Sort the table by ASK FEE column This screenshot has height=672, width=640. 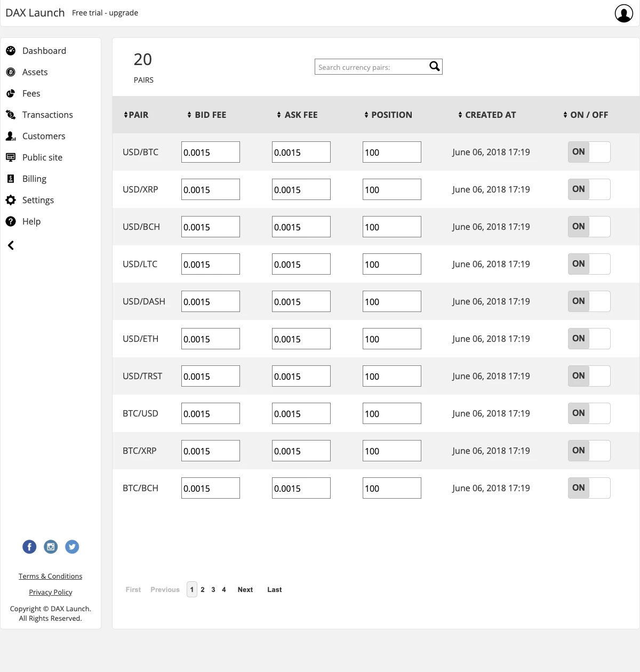point(297,115)
